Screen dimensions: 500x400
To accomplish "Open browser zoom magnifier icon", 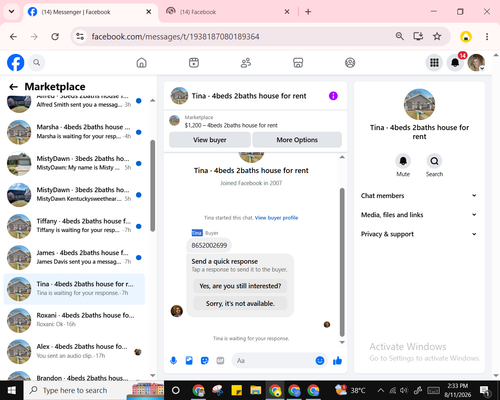I will 399,36.
